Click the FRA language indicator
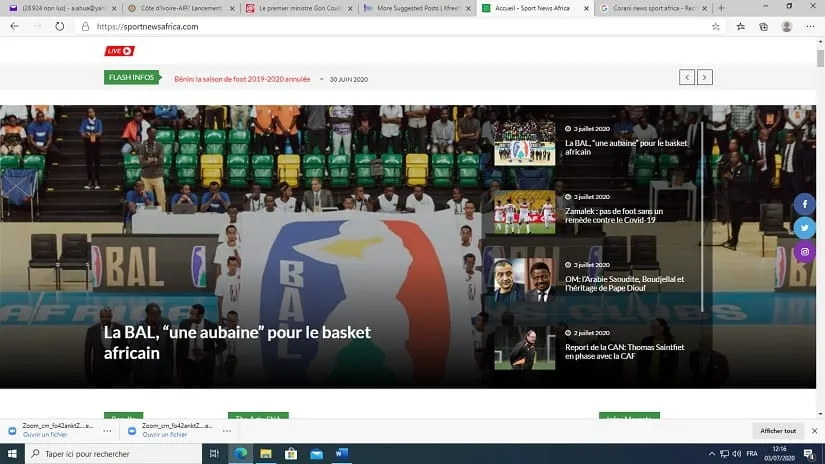Screen dimensions: 825x464 coord(752,453)
